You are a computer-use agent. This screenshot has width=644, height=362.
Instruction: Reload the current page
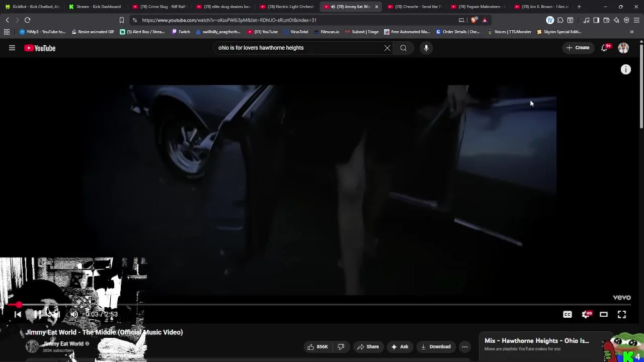point(28,20)
